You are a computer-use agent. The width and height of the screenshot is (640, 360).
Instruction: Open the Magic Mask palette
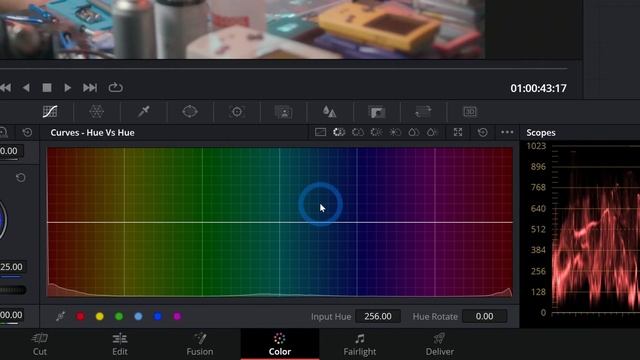click(284, 111)
